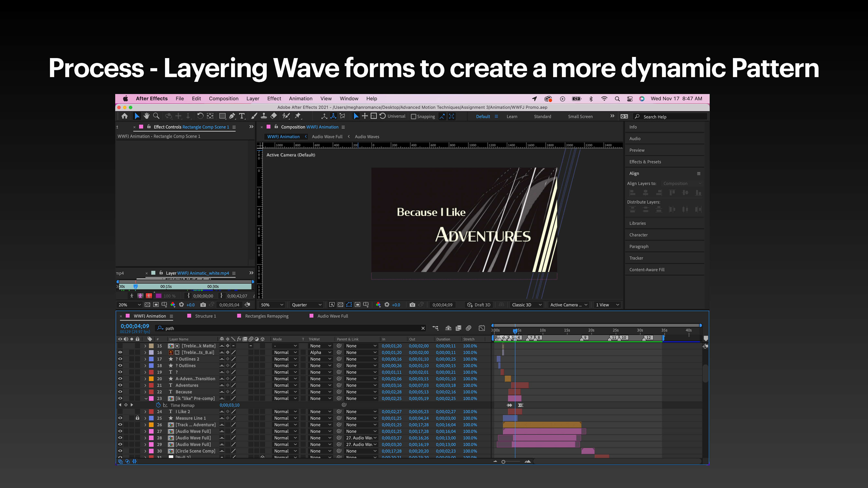Screen dimensions: 868x488
Task: Toggle Frame Blending icon in timeline
Action: (x=458, y=328)
